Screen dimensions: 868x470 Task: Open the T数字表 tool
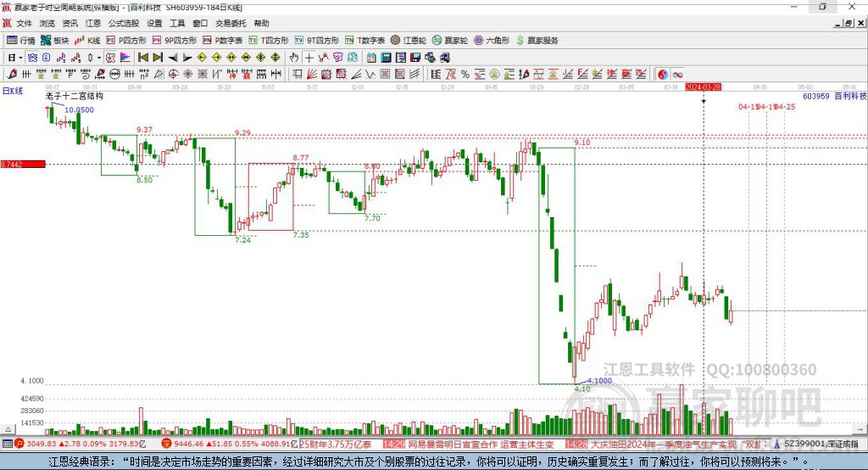[364, 41]
